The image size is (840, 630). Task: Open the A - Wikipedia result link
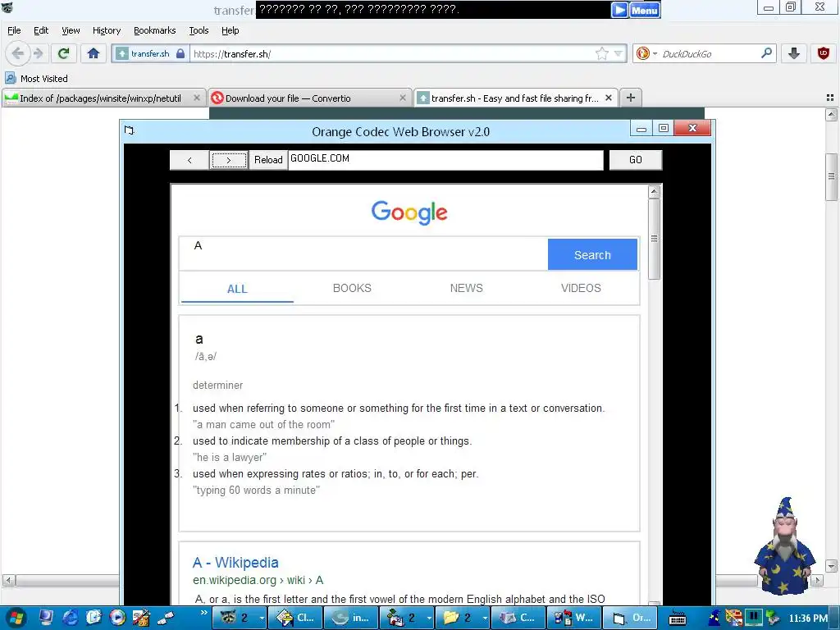(x=235, y=563)
